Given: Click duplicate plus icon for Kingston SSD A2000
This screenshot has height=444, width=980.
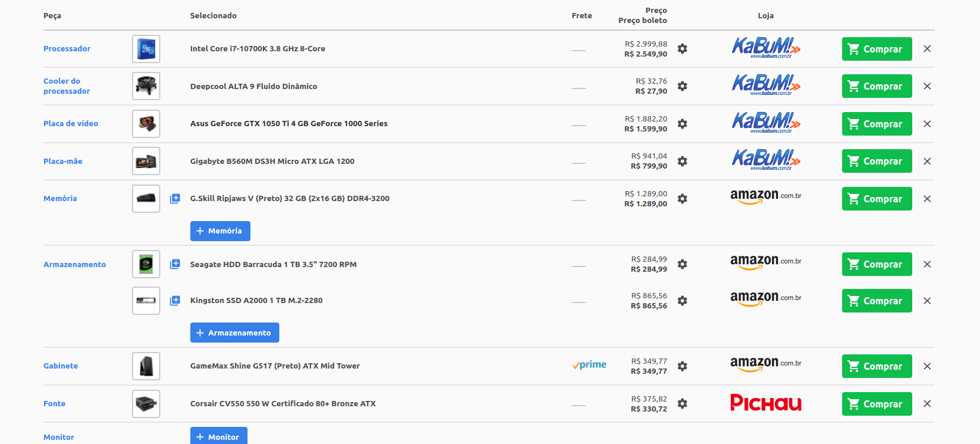Looking at the screenshot, I should click(175, 301).
